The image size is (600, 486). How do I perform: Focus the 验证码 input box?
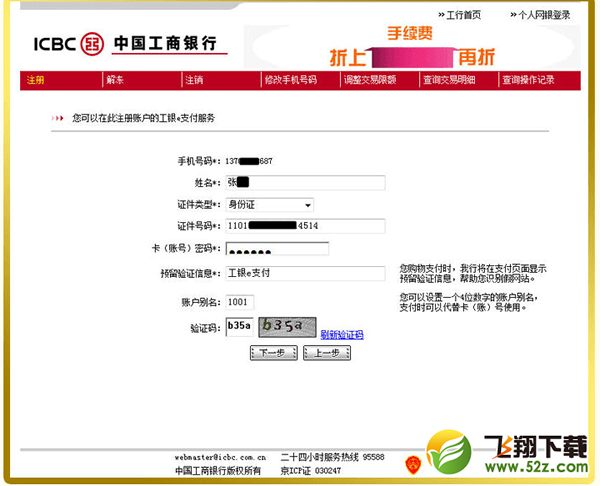240,327
